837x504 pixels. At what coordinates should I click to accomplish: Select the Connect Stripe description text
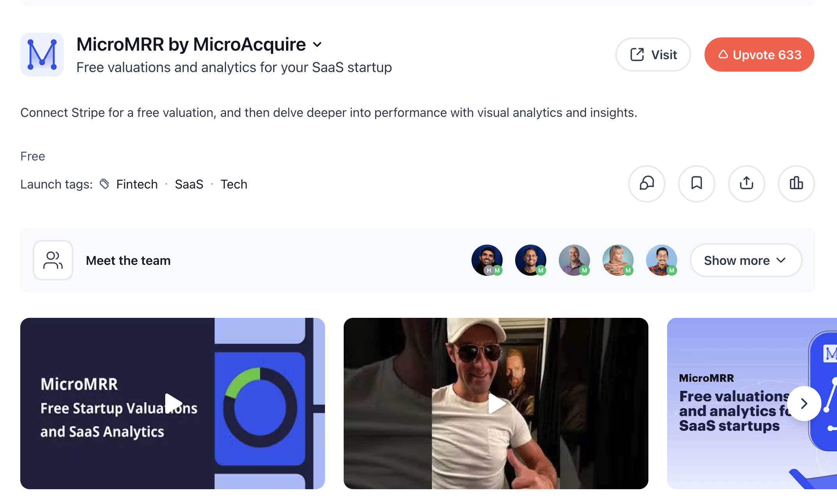329,113
